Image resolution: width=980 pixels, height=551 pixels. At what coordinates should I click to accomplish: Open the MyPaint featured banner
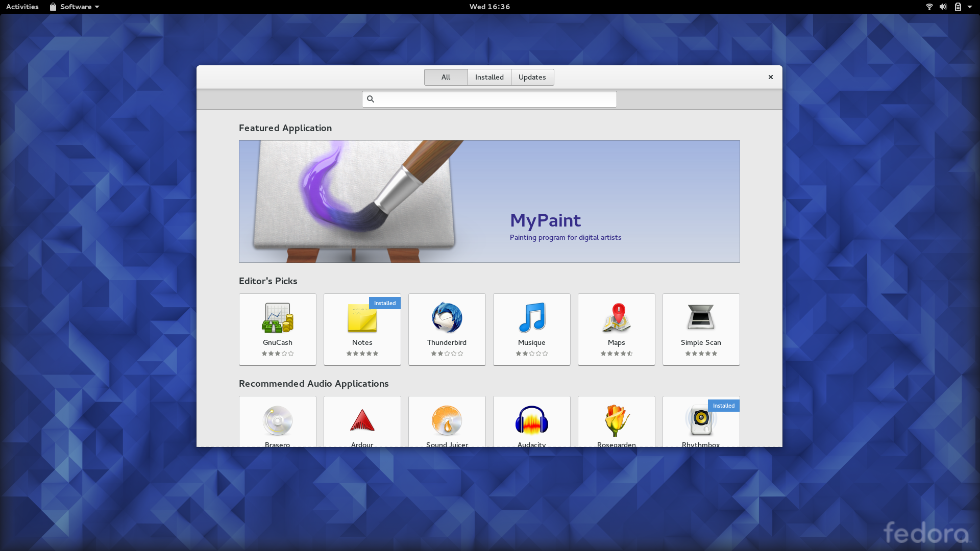pyautogui.click(x=489, y=202)
